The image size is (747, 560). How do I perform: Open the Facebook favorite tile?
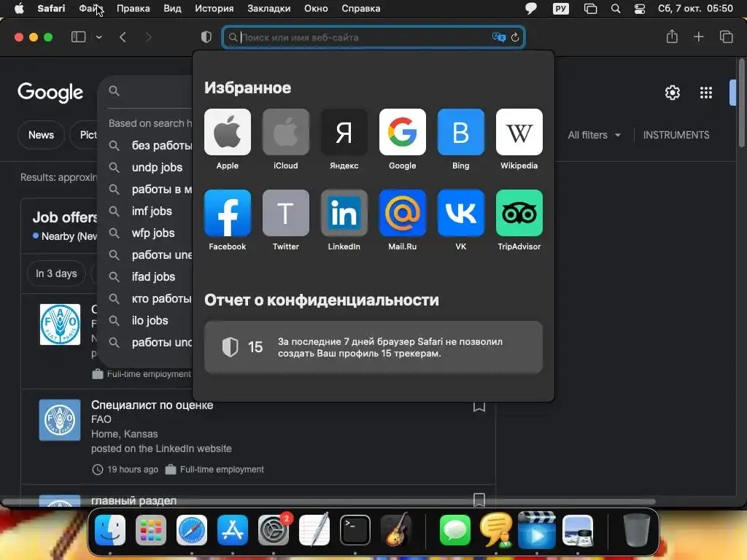point(228,213)
